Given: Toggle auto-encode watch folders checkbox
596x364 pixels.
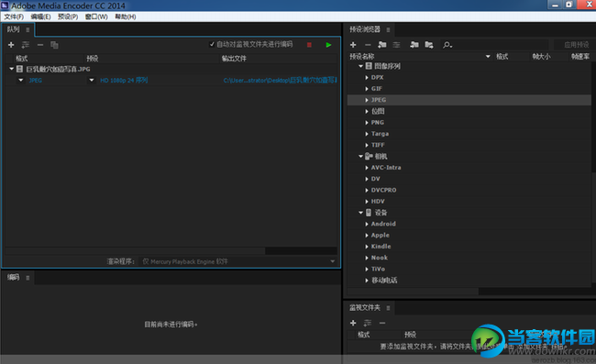Looking at the screenshot, I should tap(212, 44).
